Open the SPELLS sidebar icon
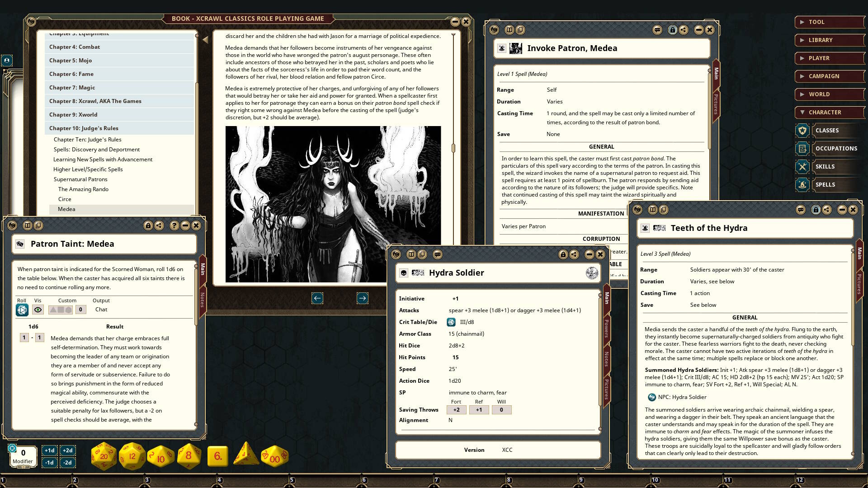 pos(802,184)
